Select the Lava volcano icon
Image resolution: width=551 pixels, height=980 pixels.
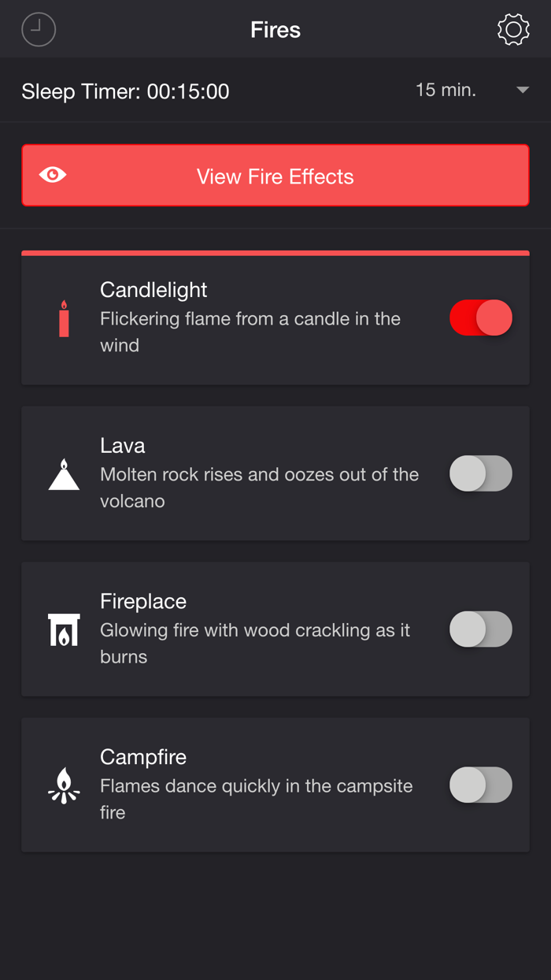click(63, 473)
